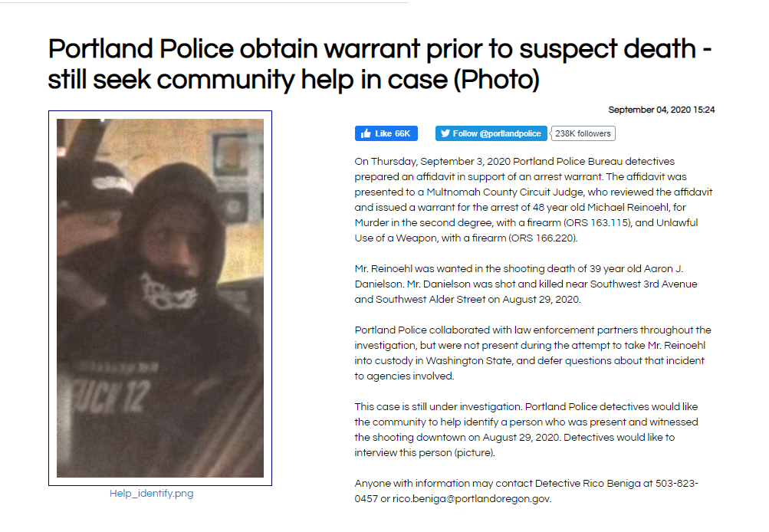
Task: Click the Twitter bird icon
Action: (445, 133)
